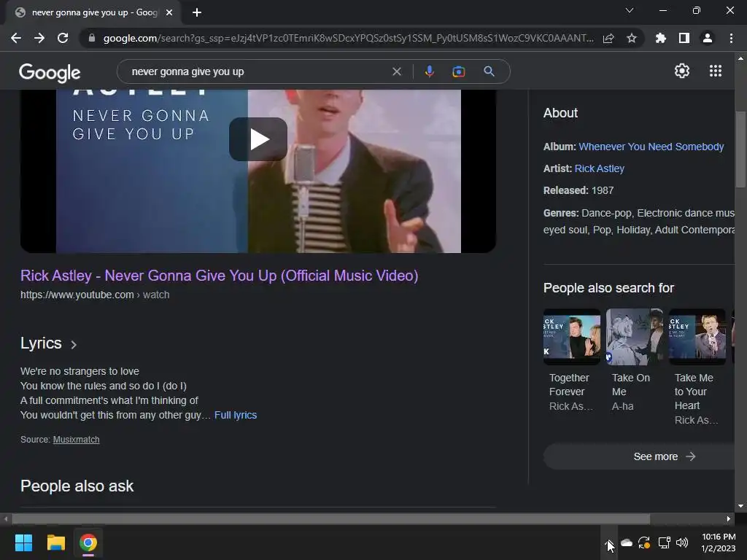Go to the Google homepage logo
Image resolution: width=747 pixels, height=560 pixels.
click(x=50, y=72)
